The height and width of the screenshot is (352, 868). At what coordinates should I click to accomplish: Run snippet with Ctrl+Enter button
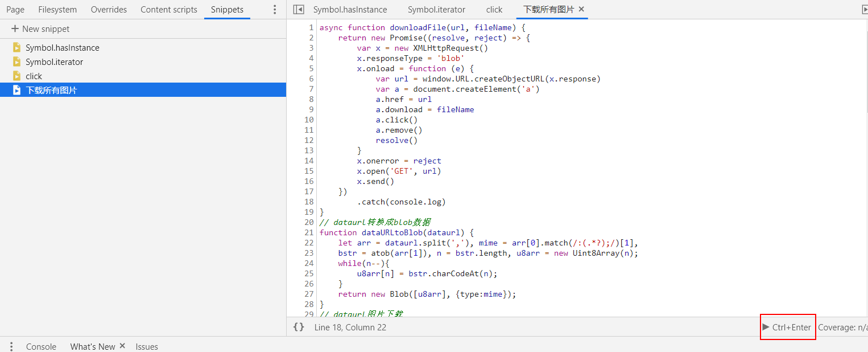(x=788, y=327)
